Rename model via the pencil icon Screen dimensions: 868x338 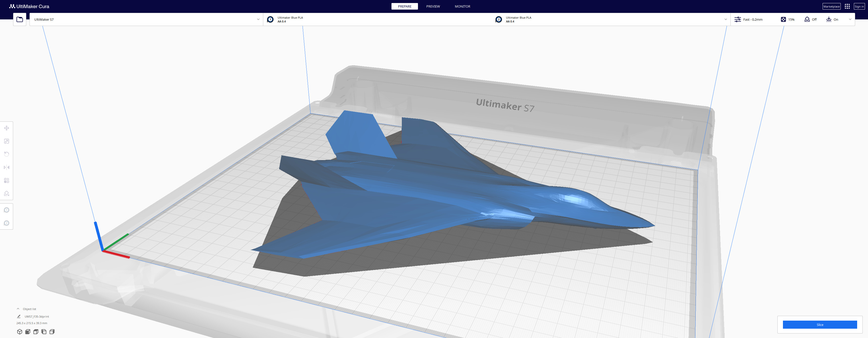pos(19,317)
